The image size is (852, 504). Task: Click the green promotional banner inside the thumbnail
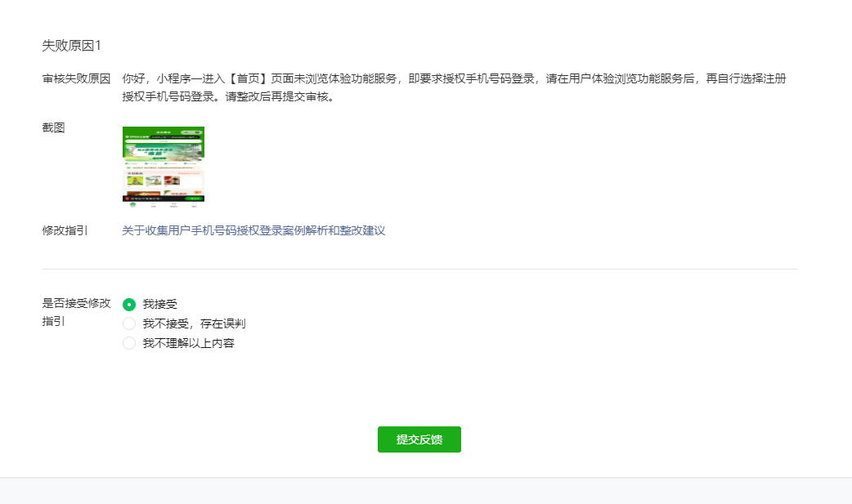(164, 150)
